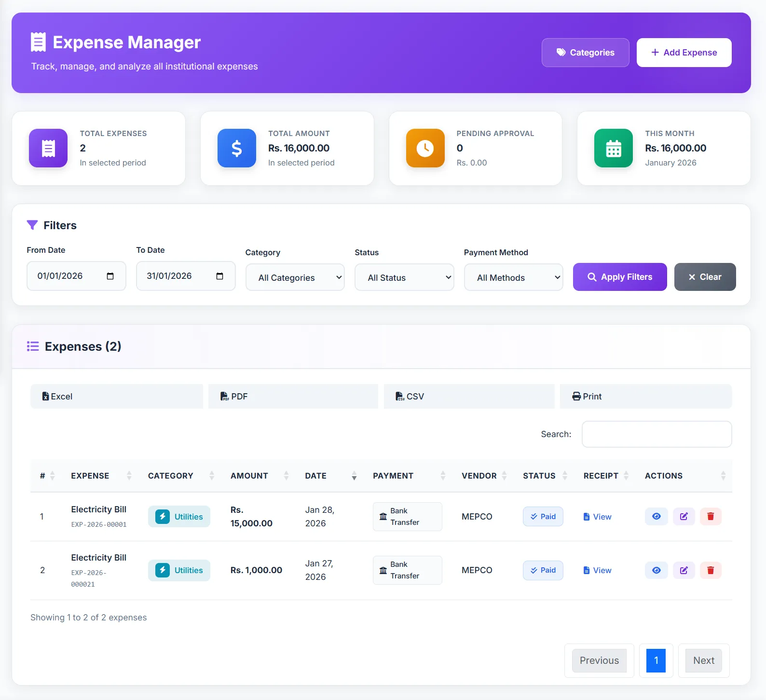
Task: Click the edit icon for expense EXP-2026-00001
Action: (684, 516)
